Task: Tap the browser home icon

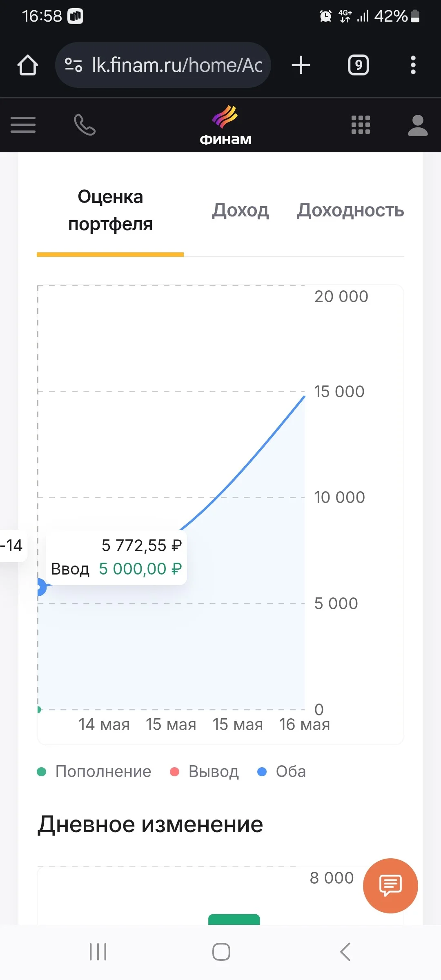Action: [x=28, y=65]
